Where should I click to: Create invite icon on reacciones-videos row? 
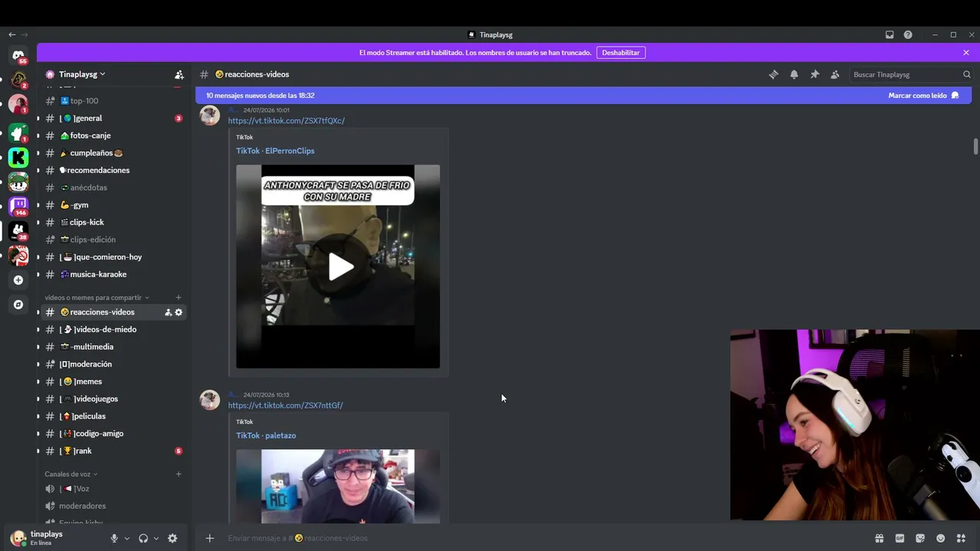coord(168,312)
